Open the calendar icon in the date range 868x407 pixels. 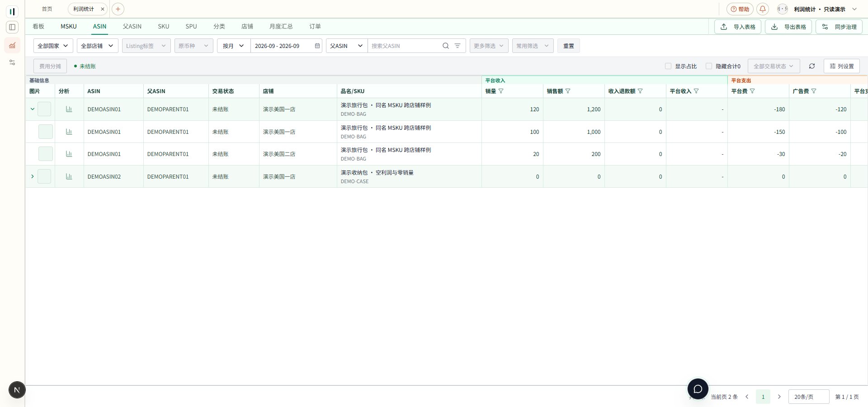(x=317, y=46)
